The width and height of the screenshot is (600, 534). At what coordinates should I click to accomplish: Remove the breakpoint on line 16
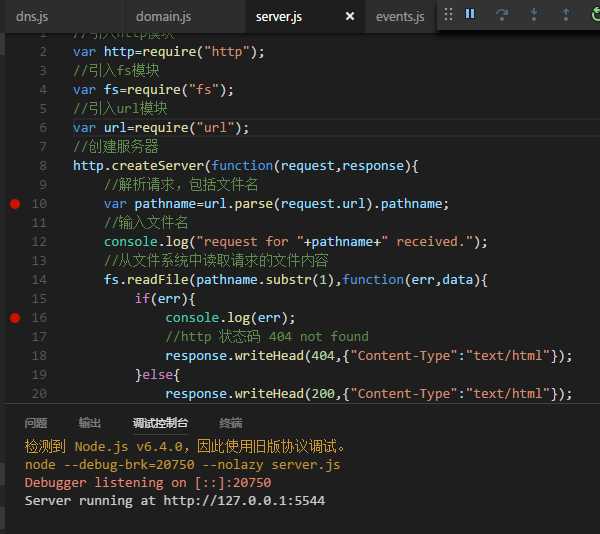(15, 318)
